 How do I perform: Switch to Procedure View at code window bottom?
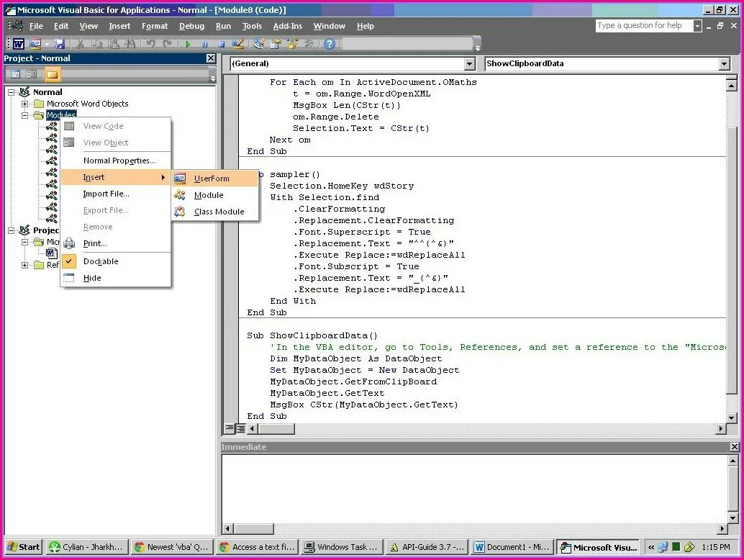pos(230,428)
